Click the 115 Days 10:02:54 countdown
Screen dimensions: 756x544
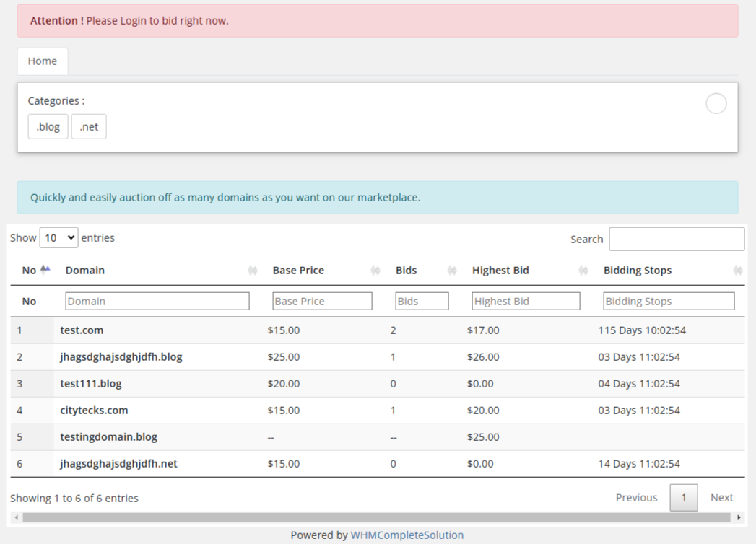tap(642, 330)
